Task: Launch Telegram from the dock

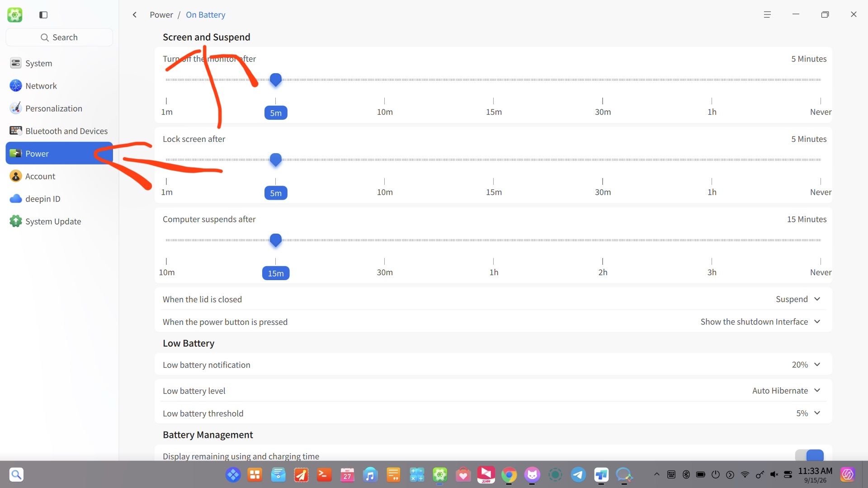Action: [x=578, y=475]
